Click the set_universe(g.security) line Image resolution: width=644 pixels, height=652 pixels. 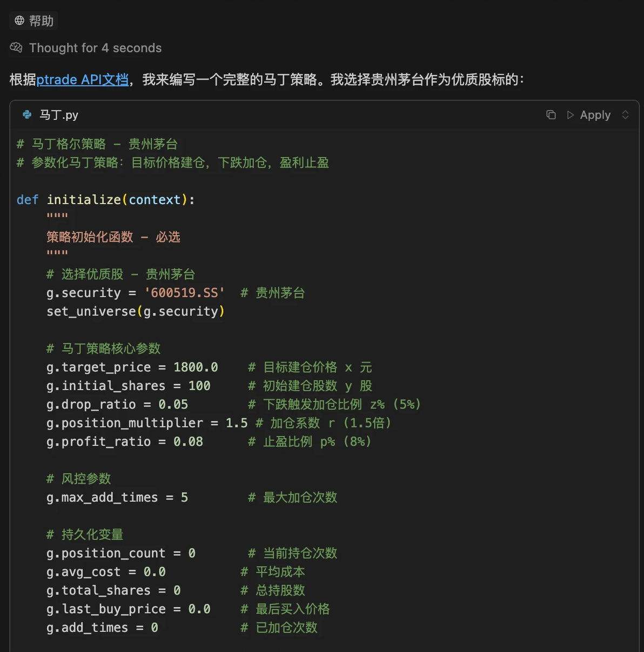click(135, 311)
